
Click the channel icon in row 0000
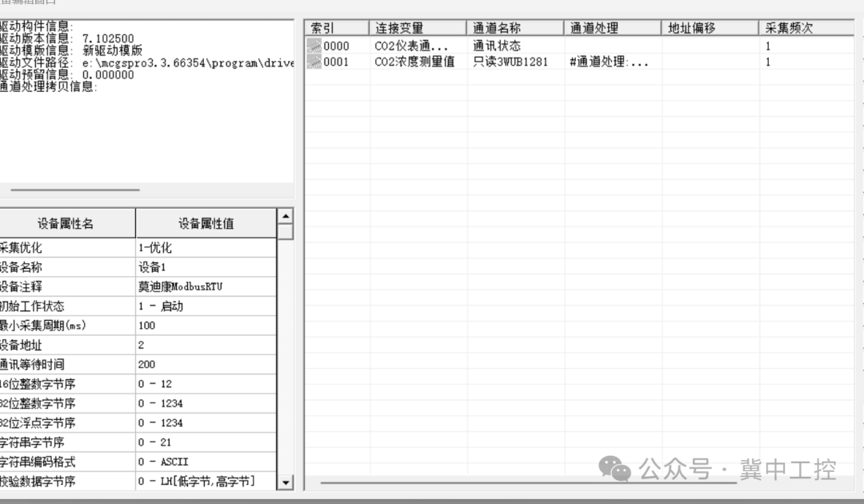pyautogui.click(x=314, y=46)
